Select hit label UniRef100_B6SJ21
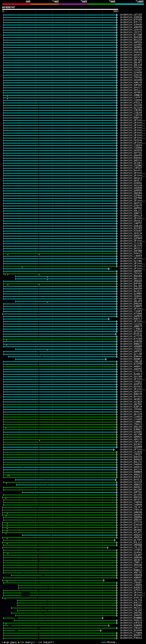The height and width of the screenshot is (644, 146). click(131, 279)
